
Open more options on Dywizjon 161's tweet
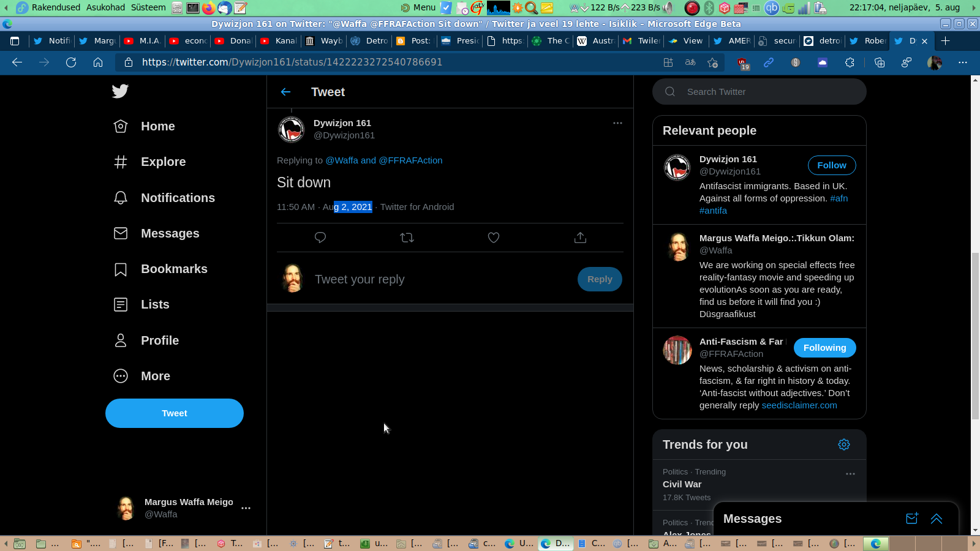[x=617, y=123]
